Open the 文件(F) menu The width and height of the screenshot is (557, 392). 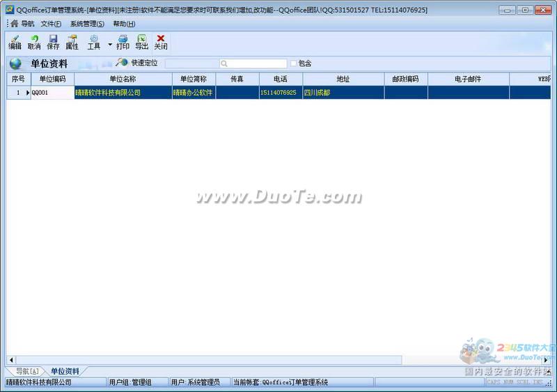pyautogui.click(x=51, y=24)
